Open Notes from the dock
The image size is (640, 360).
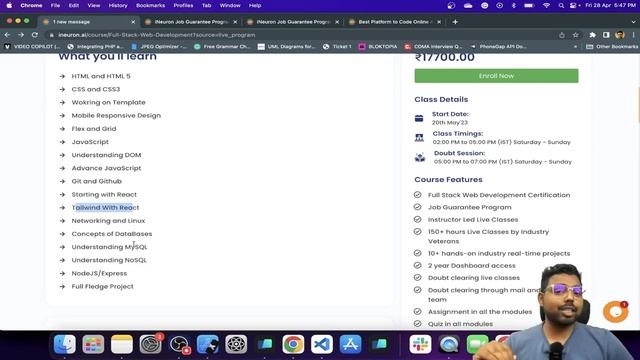pyautogui.click(x=122, y=344)
